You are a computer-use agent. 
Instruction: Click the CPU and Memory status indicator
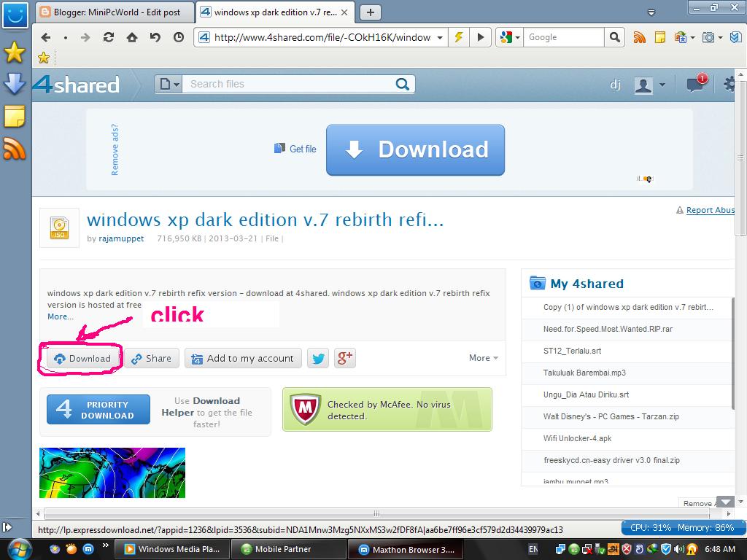(682, 528)
